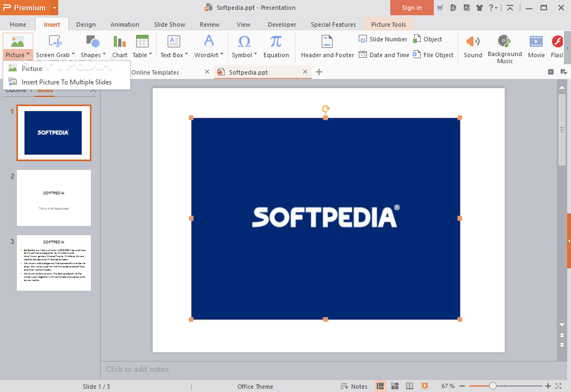The height and width of the screenshot is (392, 571).
Task: Select slide 2 thumbnail
Action: 54,198
